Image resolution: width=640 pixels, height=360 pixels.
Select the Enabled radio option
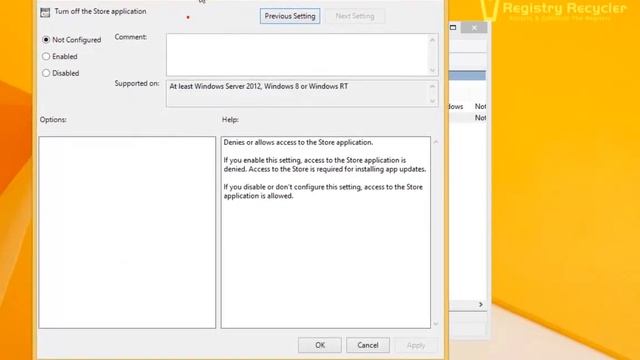[x=46, y=56]
